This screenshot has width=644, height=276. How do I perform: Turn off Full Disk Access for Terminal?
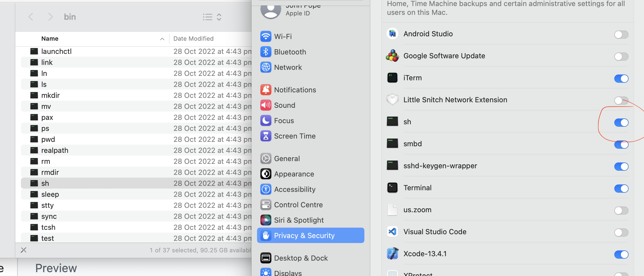tap(621, 189)
